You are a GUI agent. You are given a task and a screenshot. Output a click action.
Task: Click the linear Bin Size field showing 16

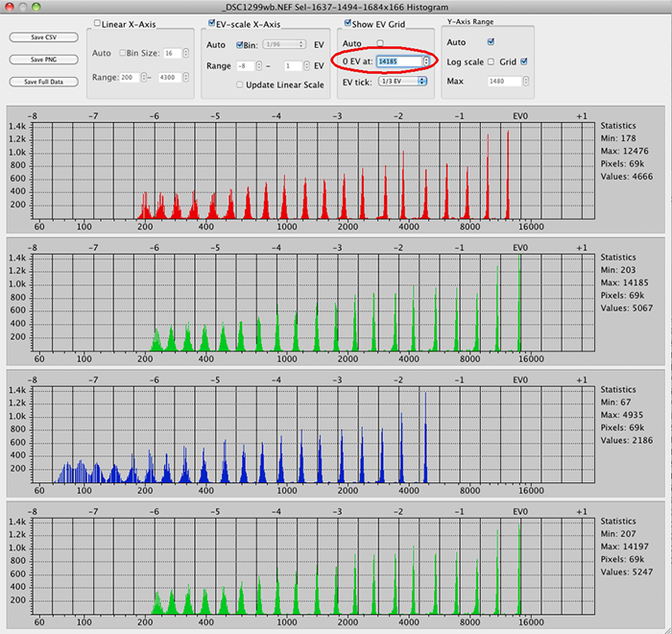coord(172,53)
